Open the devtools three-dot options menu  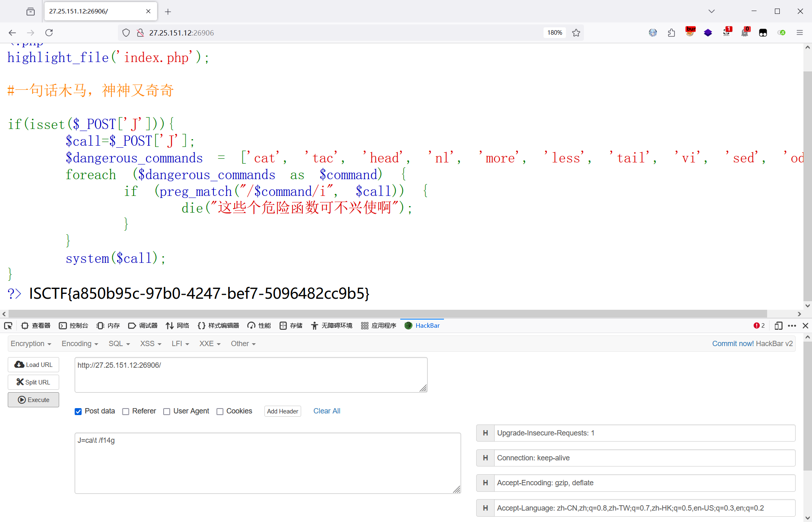tap(792, 325)
